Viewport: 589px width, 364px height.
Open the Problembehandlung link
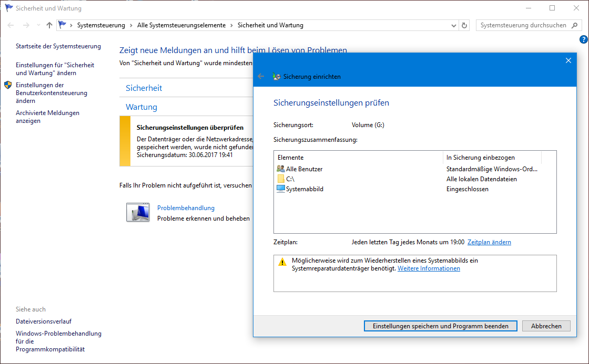pyautogui.click(x=186, y=208)
